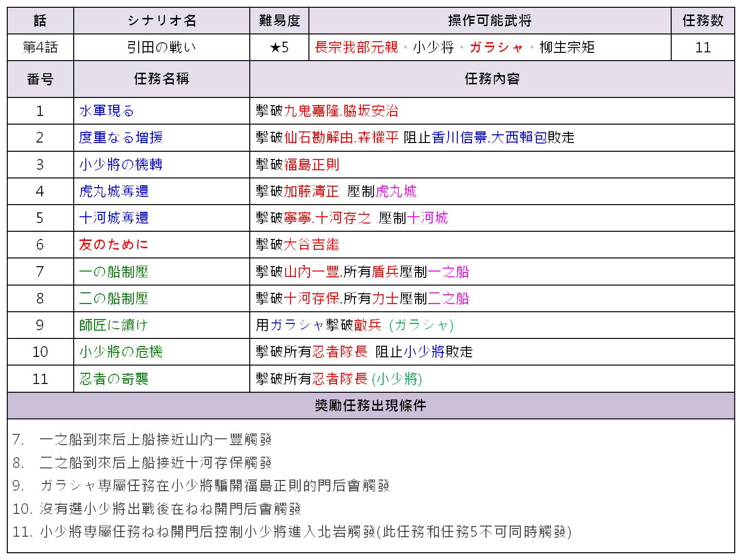The image size is (742, 560).
Task: Click condition note 7 about 一之船
Action: (142, 440)
